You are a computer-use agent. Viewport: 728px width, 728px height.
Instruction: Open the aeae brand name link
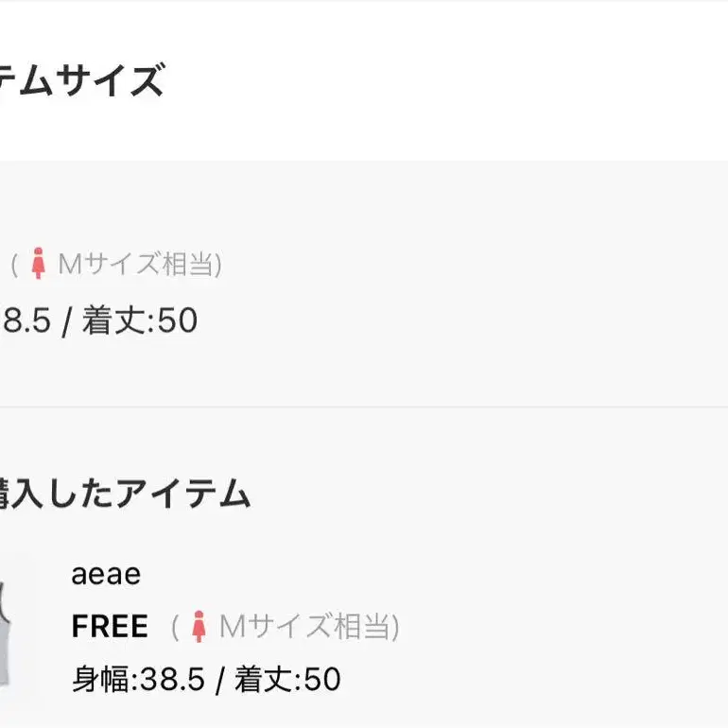(106, 574)
